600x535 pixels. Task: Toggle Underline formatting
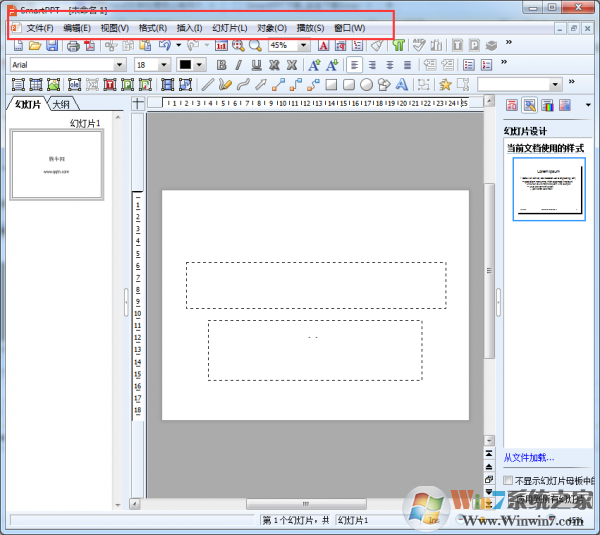pyautogui.click(x=256, y=65)
